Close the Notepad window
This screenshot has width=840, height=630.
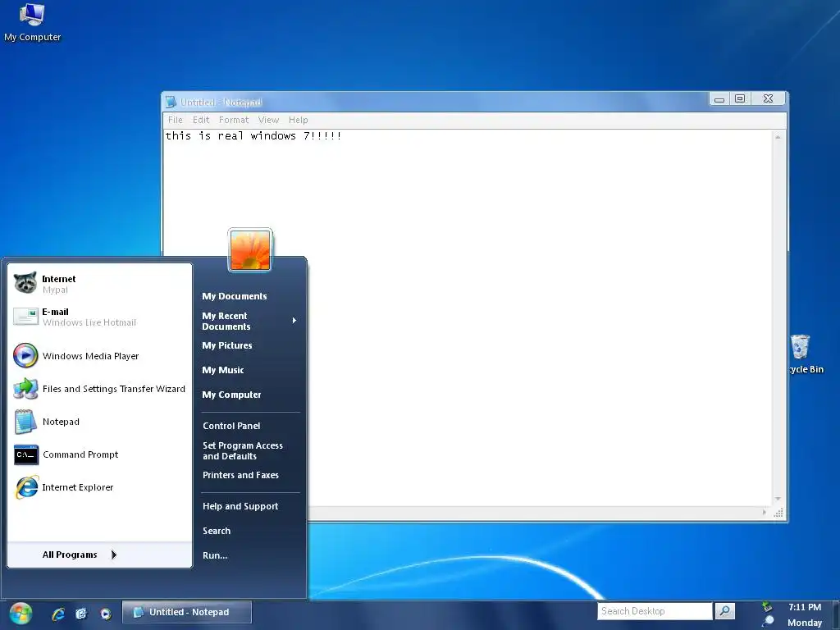click(x=768, y=98)
